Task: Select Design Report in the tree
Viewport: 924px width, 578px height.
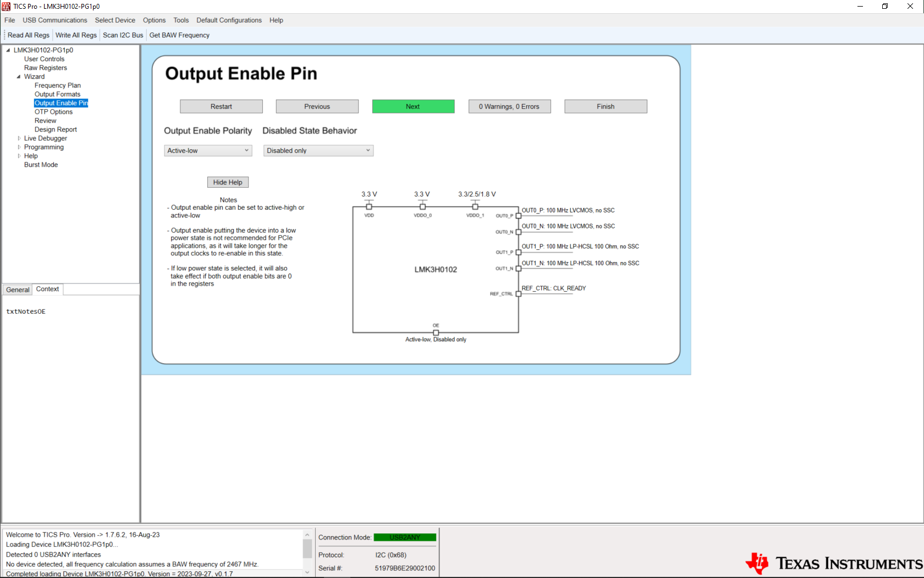Action: pos(56,129)
